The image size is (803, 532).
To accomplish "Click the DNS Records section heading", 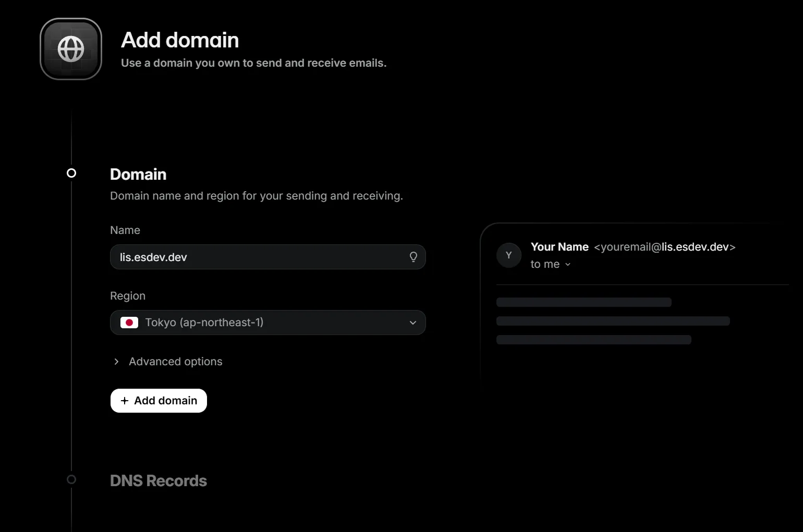I will coord(159,480).
